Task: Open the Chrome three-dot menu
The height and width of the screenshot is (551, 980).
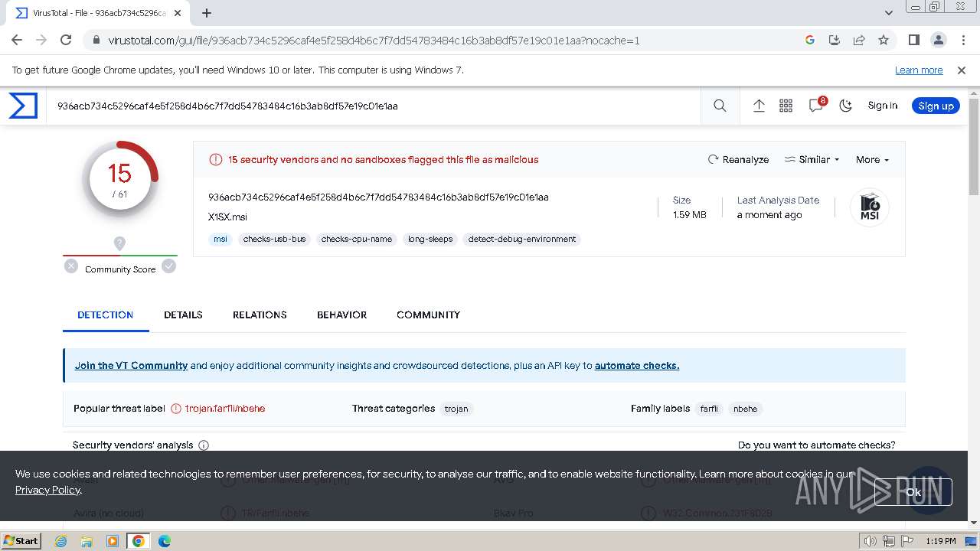Action: tap(962, 40)
